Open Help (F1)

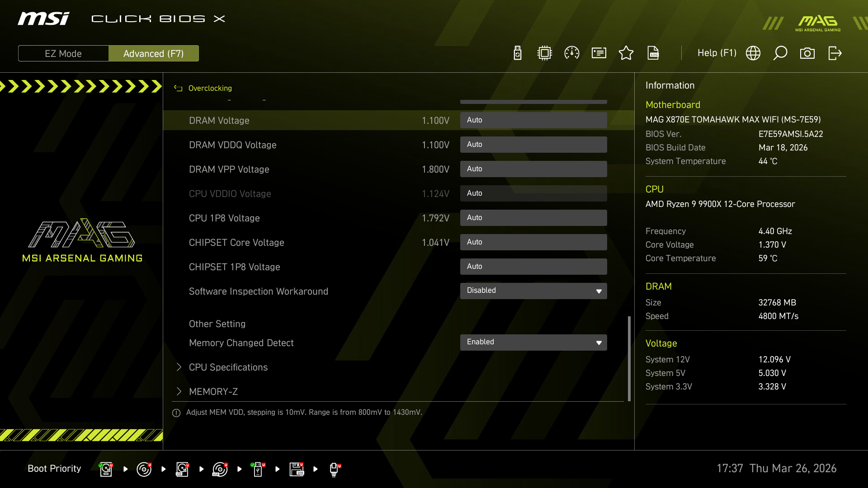point(717,53)
